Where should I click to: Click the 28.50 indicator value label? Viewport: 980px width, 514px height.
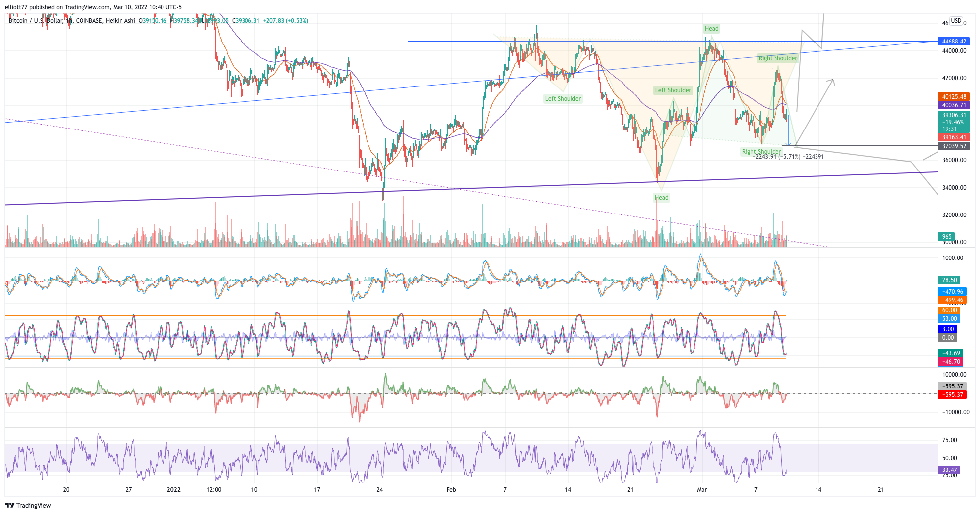point(949,280)
